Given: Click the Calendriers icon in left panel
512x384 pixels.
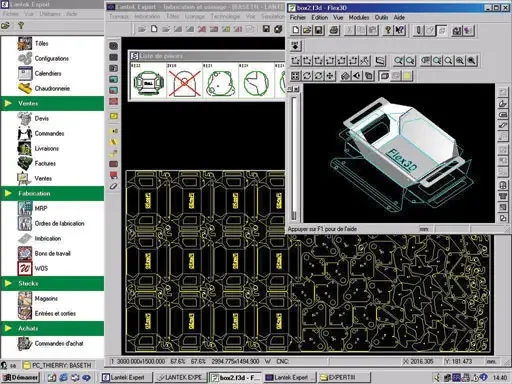Looking at the screenshot, I should pyautogui.click(x=25, y=73).
